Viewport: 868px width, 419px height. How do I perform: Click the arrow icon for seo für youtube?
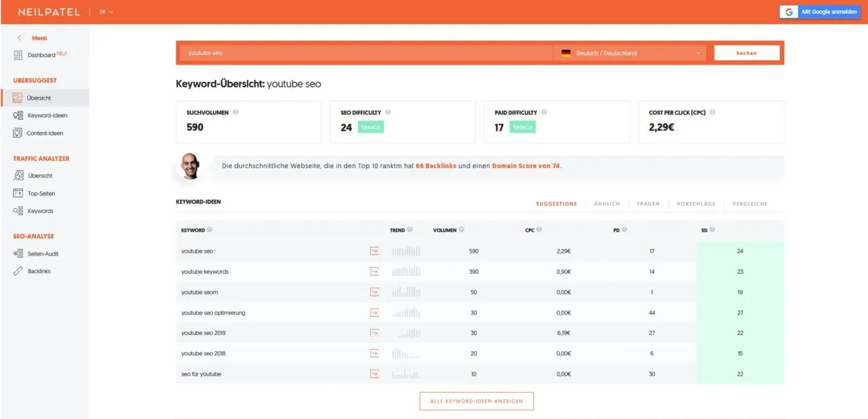click(x=374, y=374)
